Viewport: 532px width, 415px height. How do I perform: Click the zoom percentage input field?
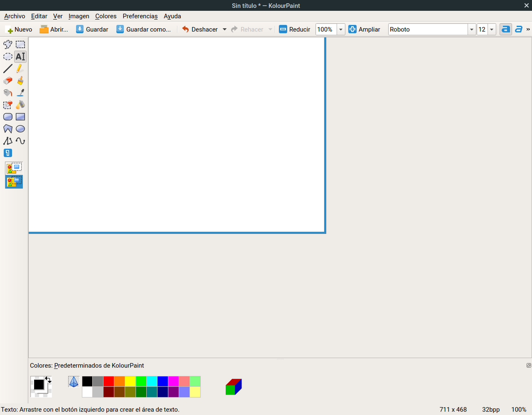click(326, 29)
